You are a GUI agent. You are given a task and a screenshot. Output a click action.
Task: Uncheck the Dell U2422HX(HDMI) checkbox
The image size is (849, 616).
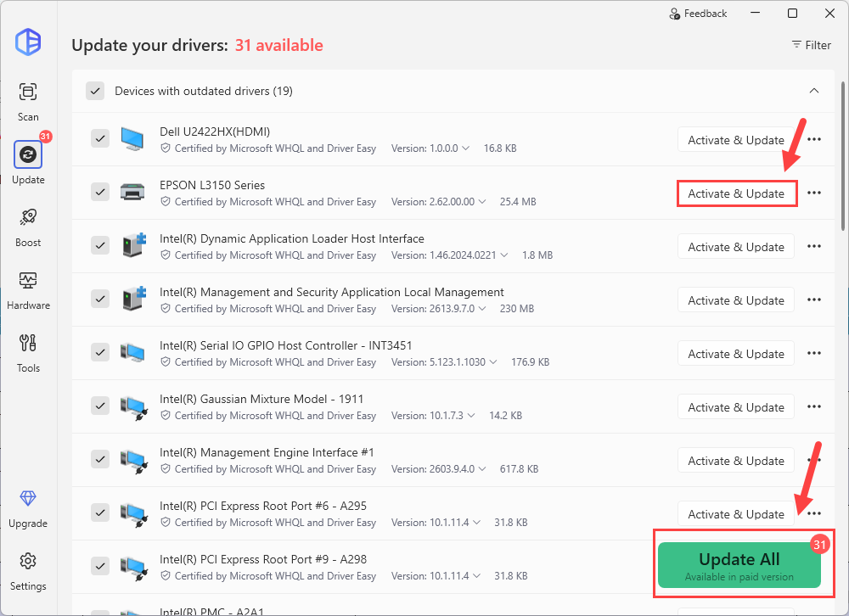click(x=100, y=138)
